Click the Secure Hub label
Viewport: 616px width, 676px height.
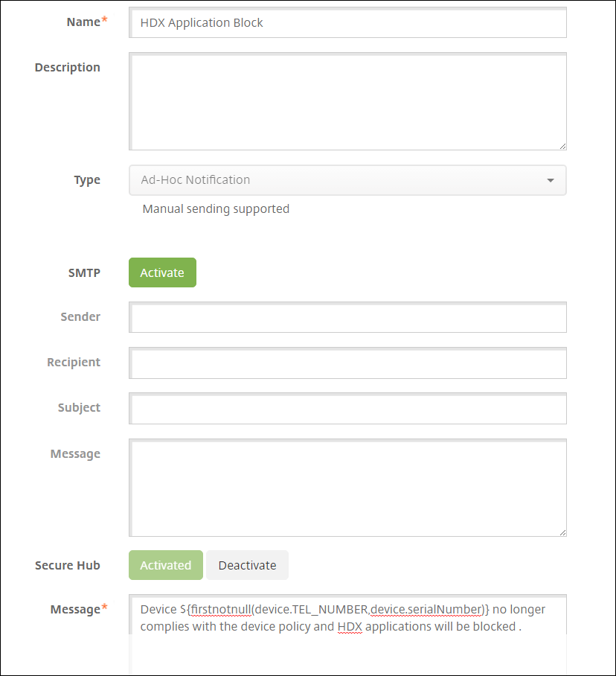click(68, 565)
